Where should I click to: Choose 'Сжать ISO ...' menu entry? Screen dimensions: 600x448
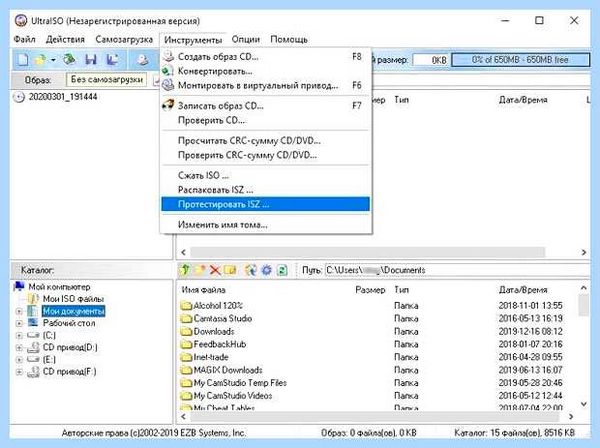coord(266,176)
